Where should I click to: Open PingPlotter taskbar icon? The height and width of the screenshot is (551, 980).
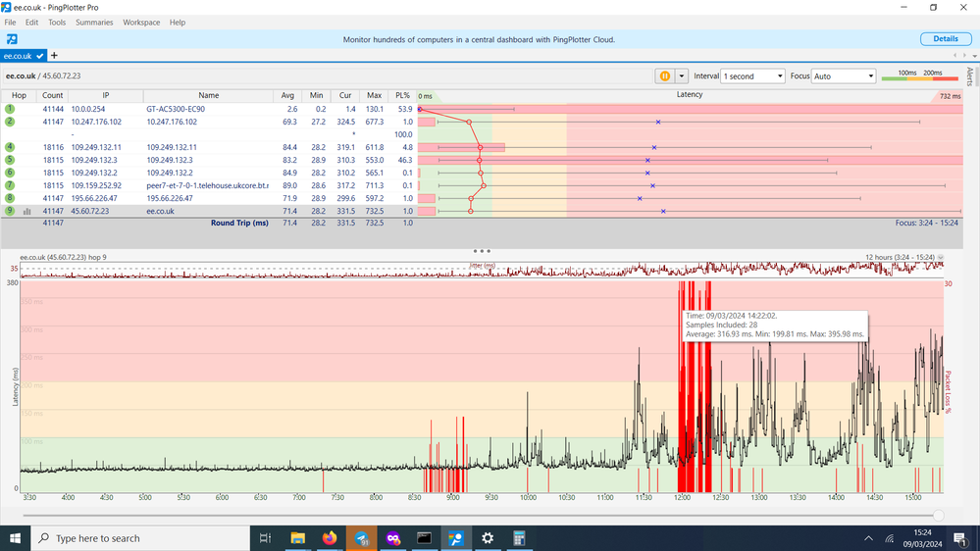456,538
